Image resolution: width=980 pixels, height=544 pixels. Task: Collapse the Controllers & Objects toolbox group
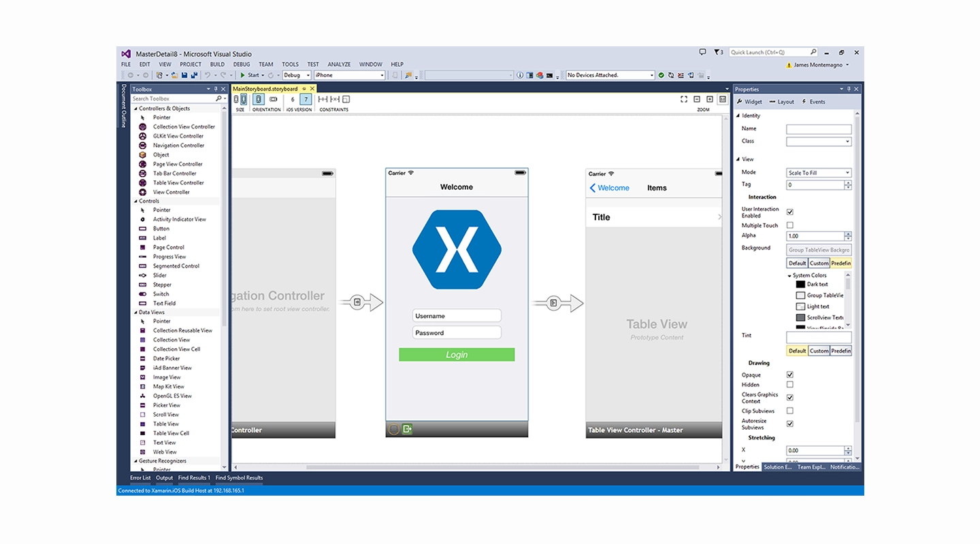135,109
